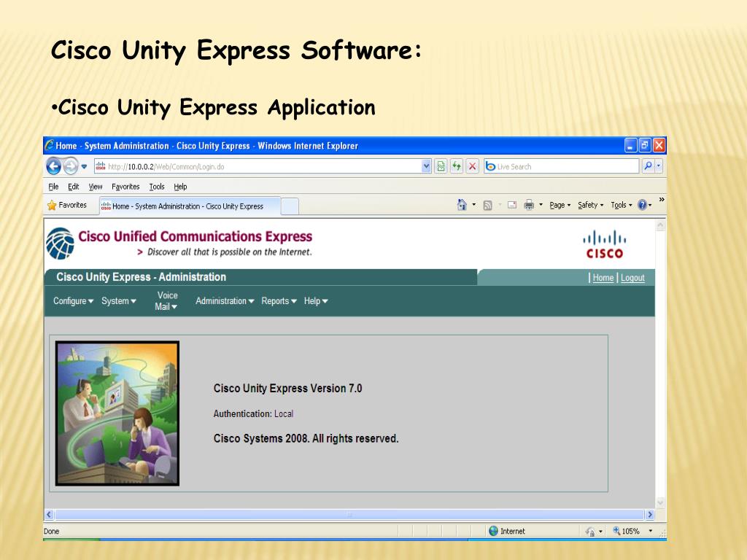Click the Protected Mode lock status icon
Viewport: 747px width, 560px height.
(x=590, y=532)
